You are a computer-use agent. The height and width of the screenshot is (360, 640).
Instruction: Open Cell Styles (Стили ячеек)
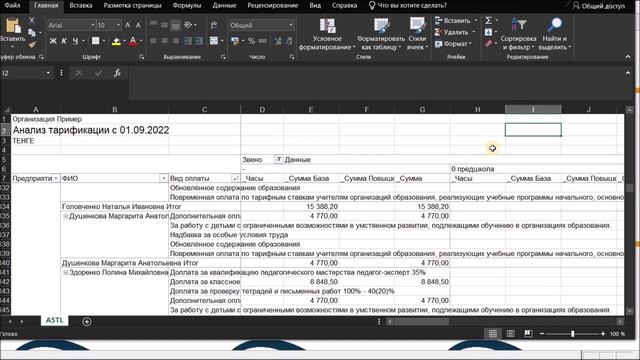point(417,34)
